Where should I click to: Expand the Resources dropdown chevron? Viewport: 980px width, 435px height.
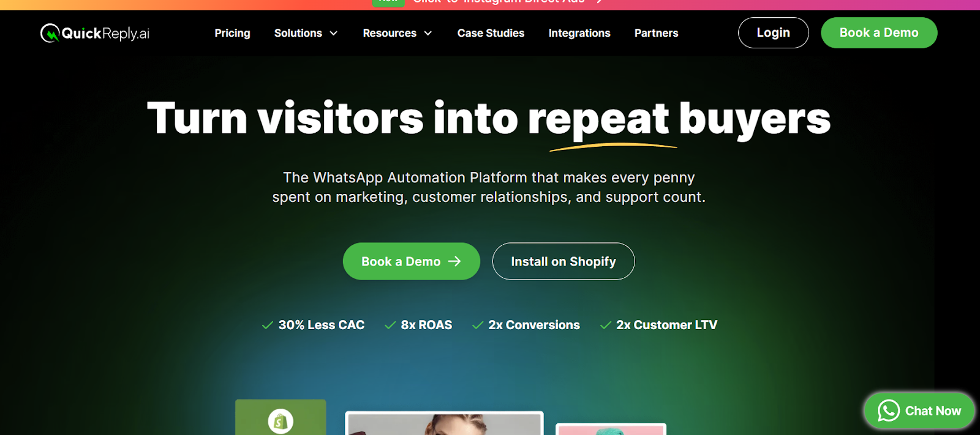(428, 33)
